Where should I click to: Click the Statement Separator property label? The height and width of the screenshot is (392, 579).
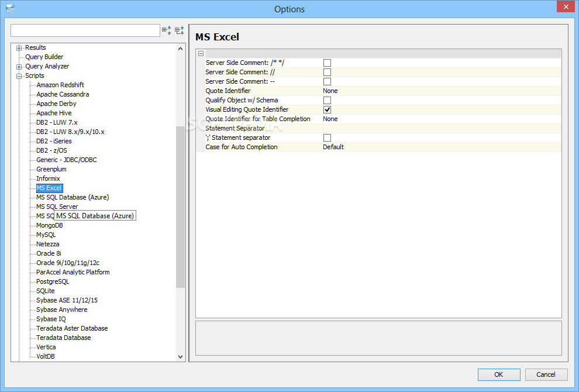235,128
